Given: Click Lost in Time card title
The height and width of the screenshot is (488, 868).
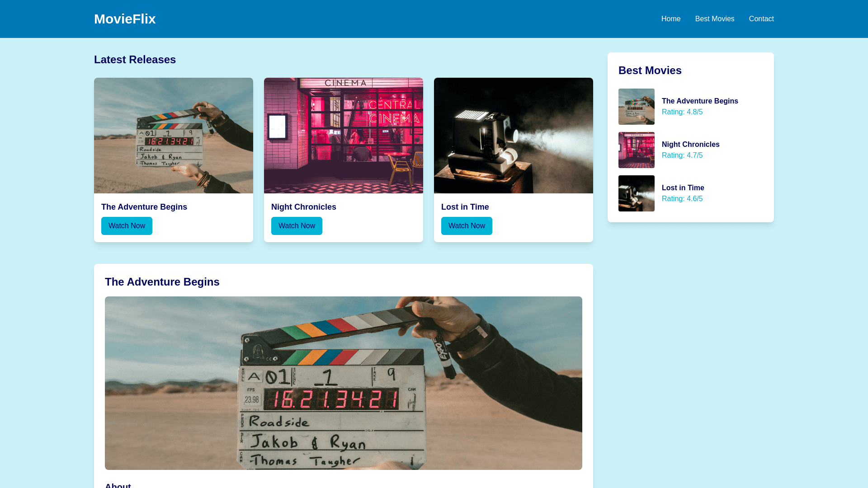Looking at the screenshot, I should tap(465, 207).
